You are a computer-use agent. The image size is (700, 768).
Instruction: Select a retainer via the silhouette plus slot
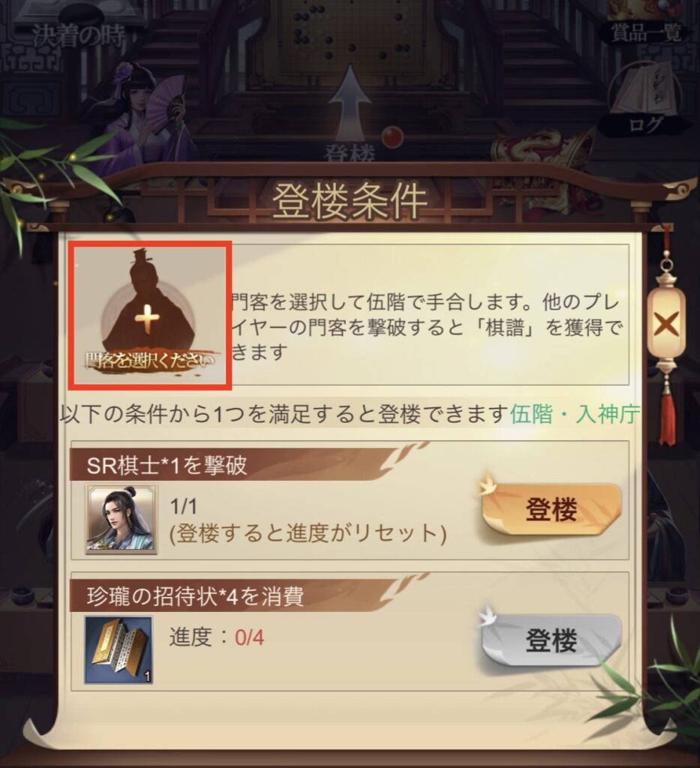pos(149,315)
